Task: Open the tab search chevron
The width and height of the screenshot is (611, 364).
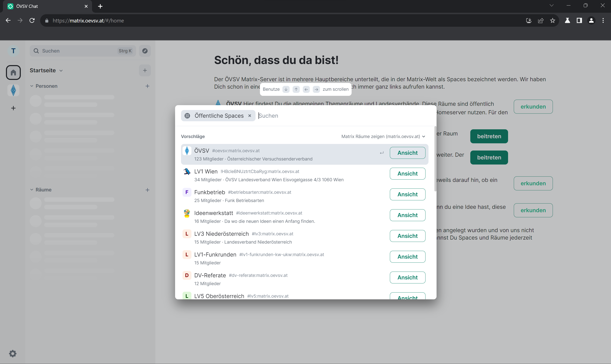Action: click(551, 5)
